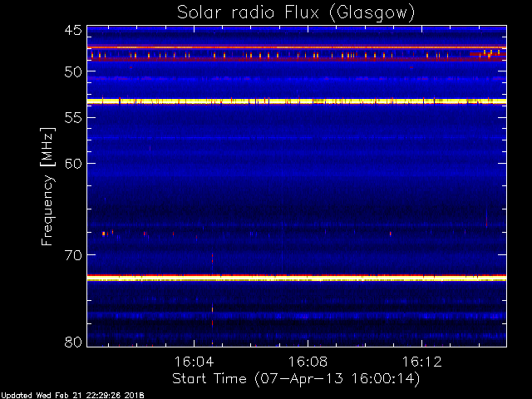Click the '80' frequency axis label

[x=73, y=342]
